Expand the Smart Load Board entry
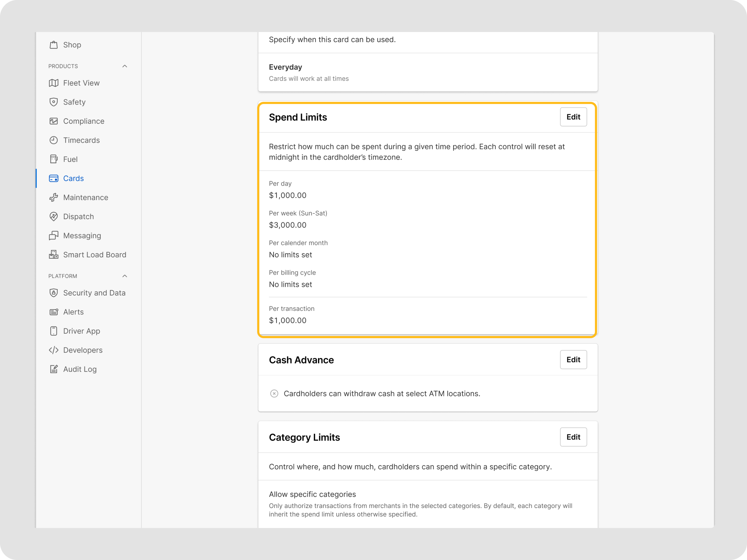The image size is (747, 560). (94, 254)
